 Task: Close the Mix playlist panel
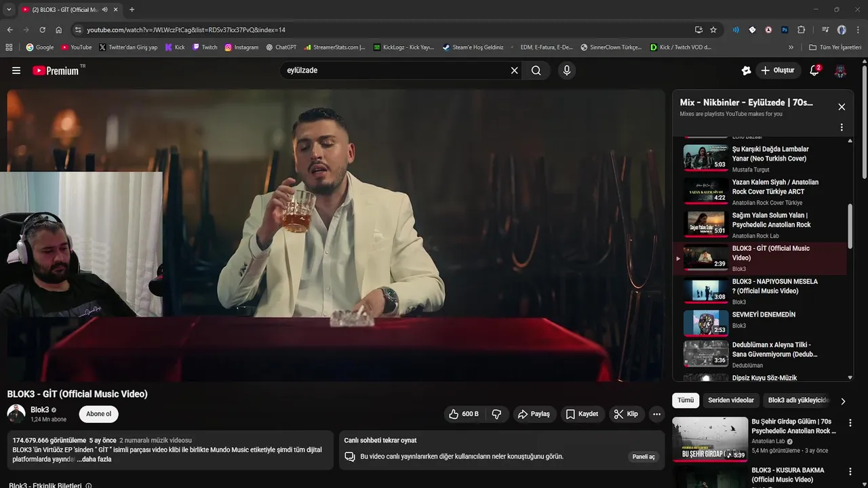point(842,107)
